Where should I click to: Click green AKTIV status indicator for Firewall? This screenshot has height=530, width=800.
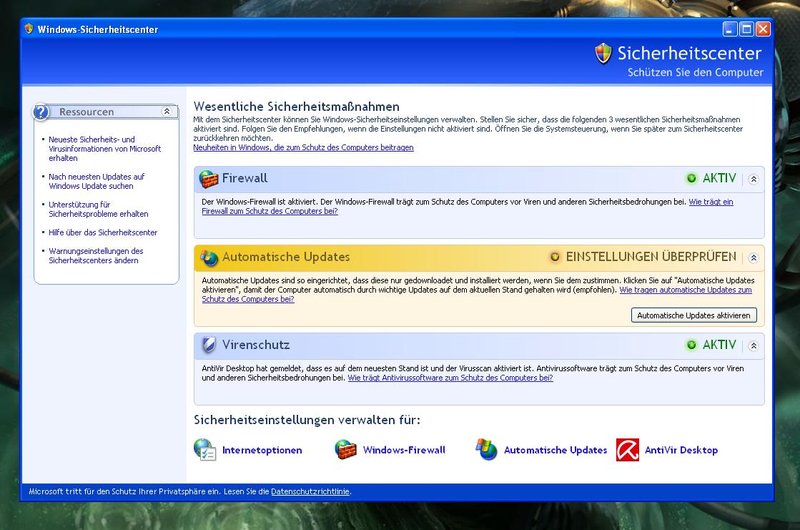(691, 178)
